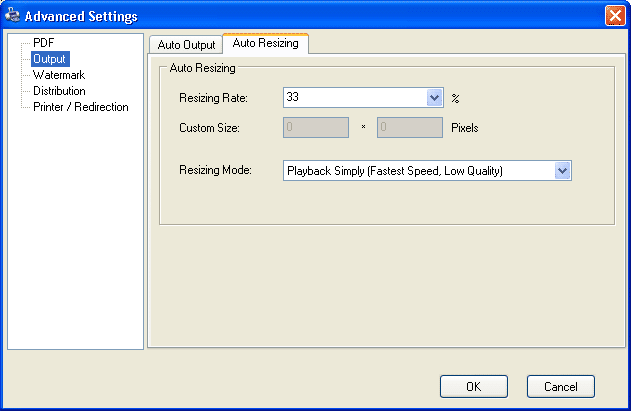Switch to the Auto Output tab
The image size is (631, 411).
click(186, 45)
